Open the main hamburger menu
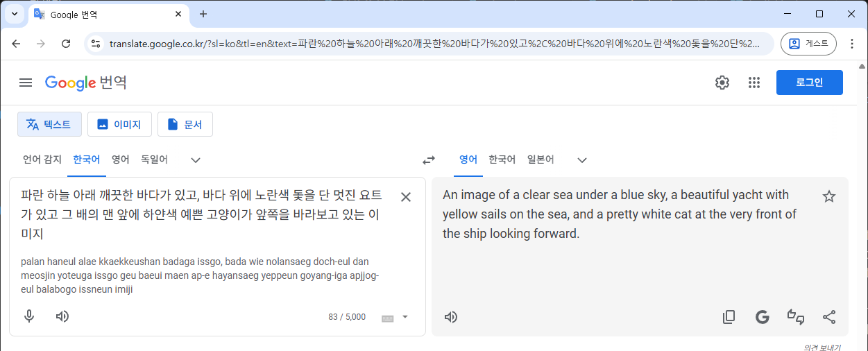Viewport: 868px width, 351px height. (26, 83)
